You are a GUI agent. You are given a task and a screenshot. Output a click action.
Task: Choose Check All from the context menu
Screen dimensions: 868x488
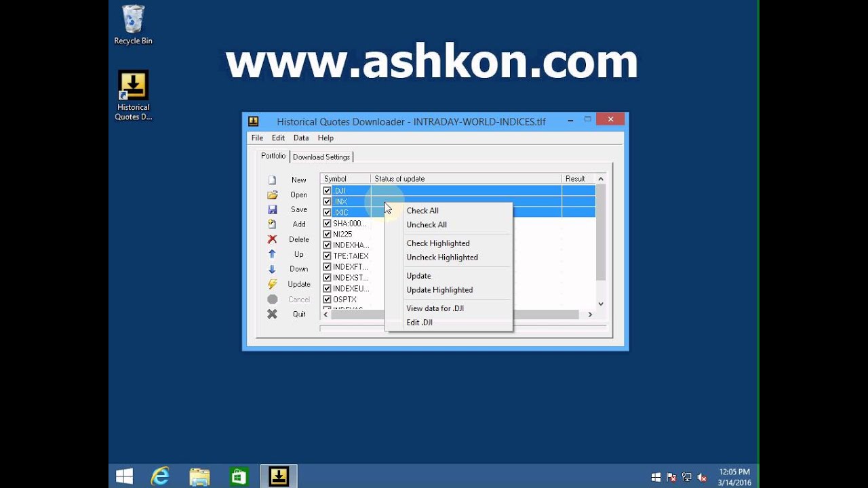tap(422, 211)
